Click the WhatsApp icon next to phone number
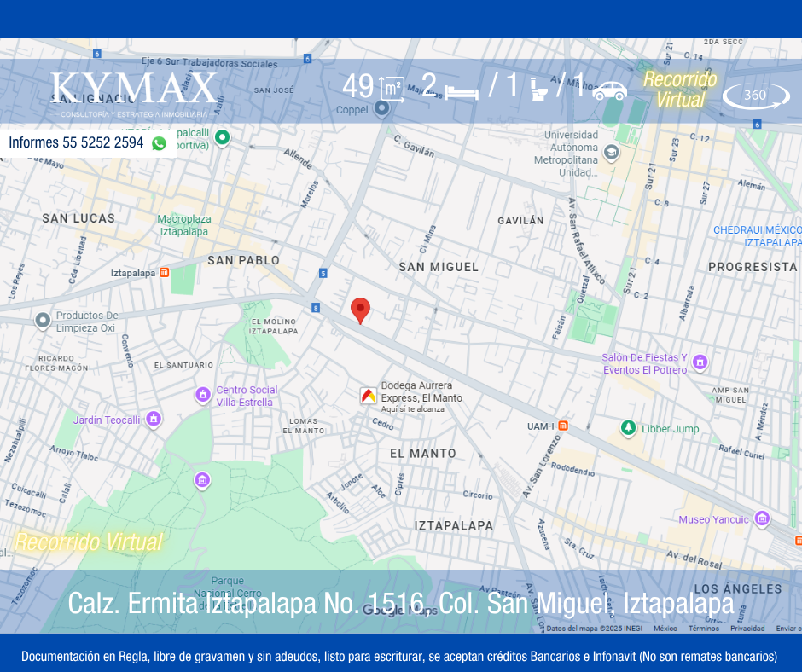 (x=159, y=143)
